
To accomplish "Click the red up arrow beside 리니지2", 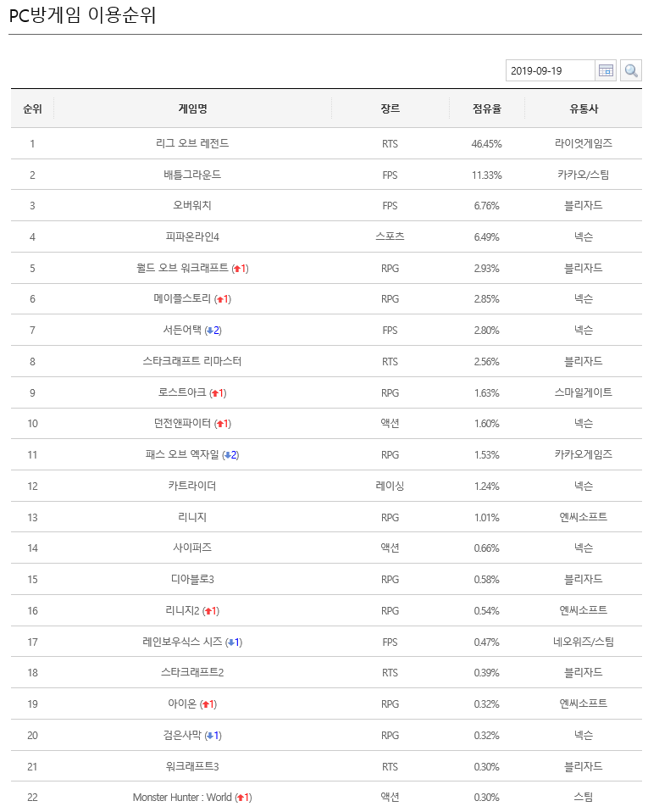I will (208, 611).
